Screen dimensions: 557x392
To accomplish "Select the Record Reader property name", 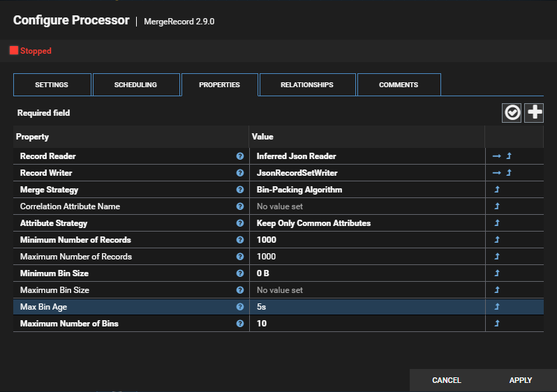I will tap(48, 156).
